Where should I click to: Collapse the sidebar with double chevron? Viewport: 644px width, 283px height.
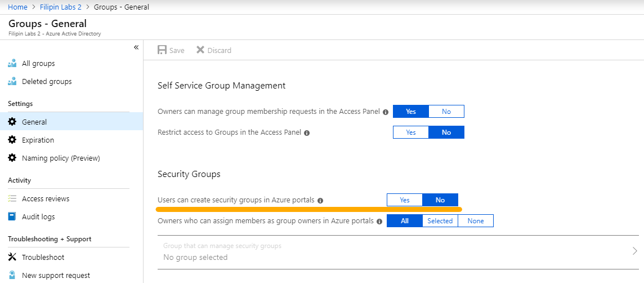[136, 47]
